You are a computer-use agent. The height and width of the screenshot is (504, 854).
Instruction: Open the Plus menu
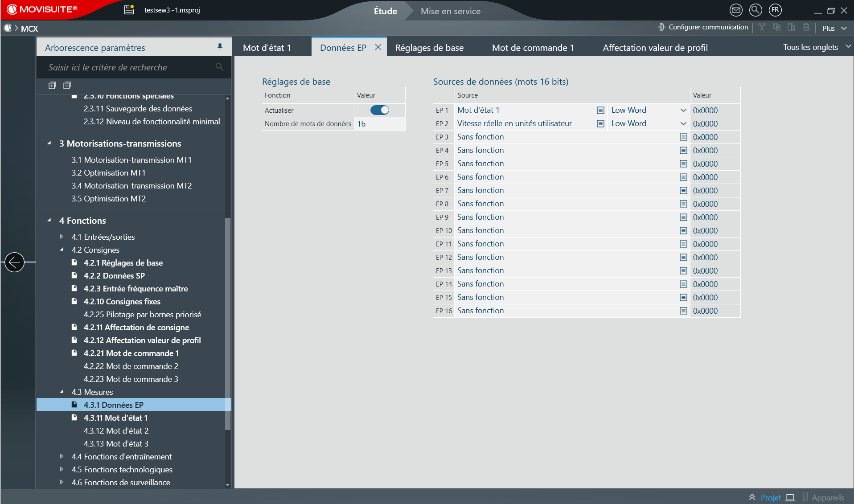(x=834, y=28)
